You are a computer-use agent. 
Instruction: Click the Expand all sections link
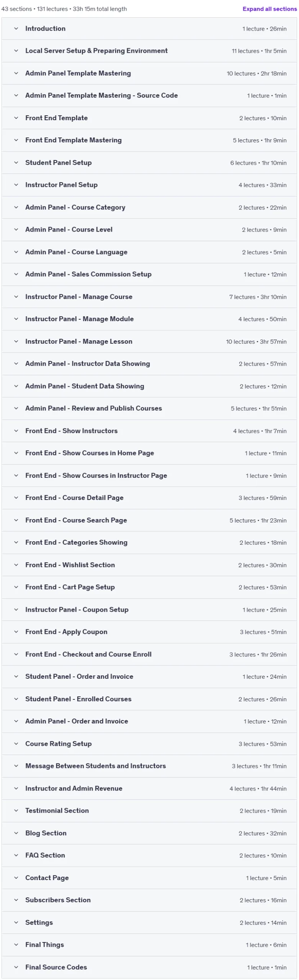click(x=270, y=9)
